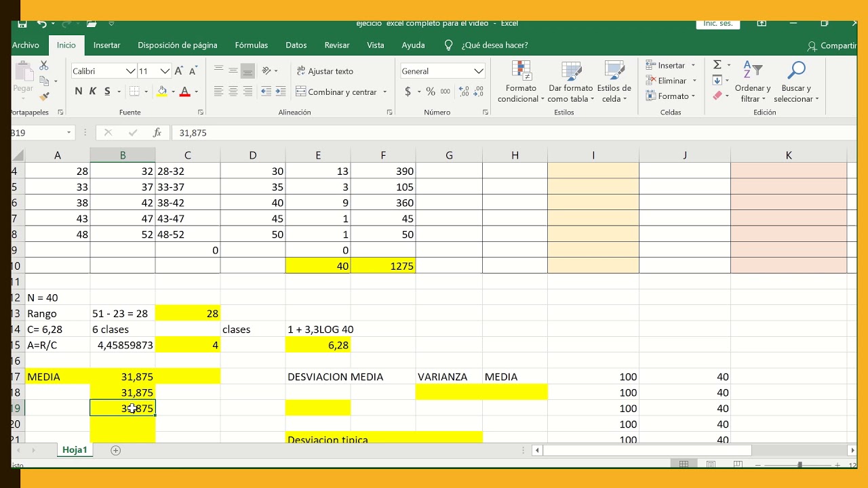Open Estilos de celda gallery
868x488 pixels.
(x=614, y=82)
